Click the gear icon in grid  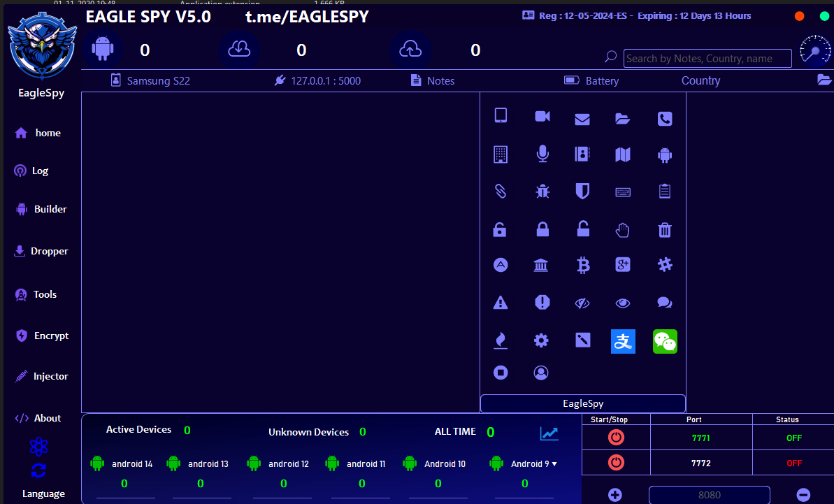pyautogui.click(x=541, y=340)
